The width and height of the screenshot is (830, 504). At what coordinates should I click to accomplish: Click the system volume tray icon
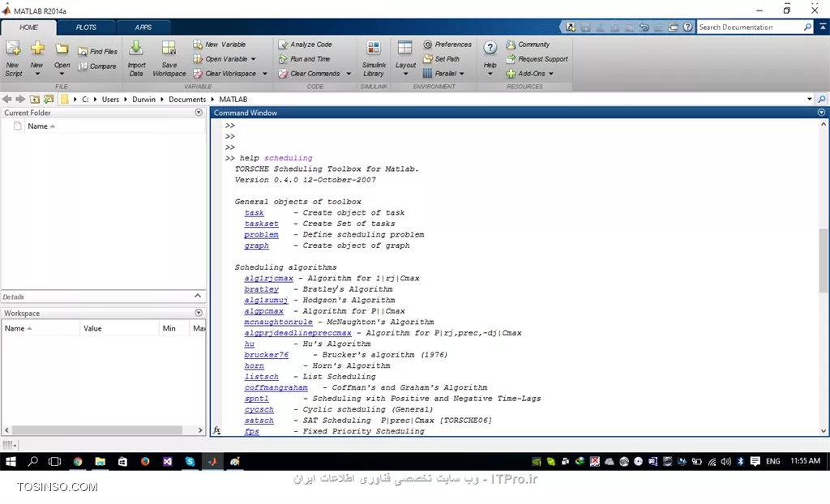pyautogui.click(x=725, y=461)
